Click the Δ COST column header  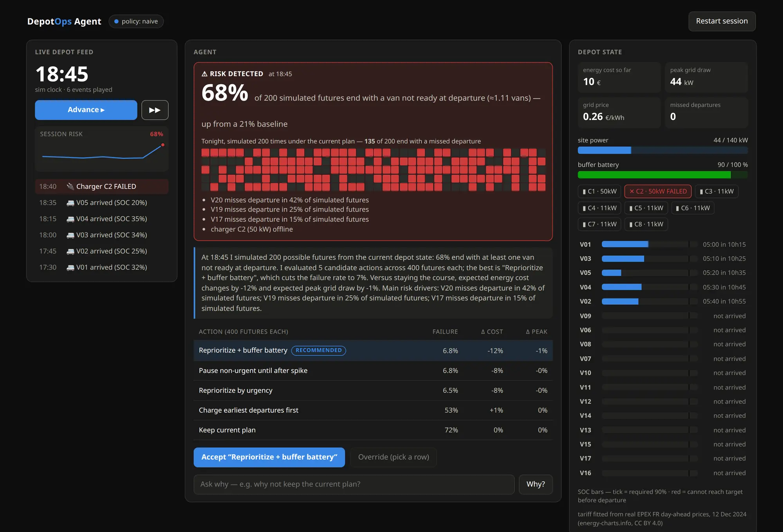492,332
